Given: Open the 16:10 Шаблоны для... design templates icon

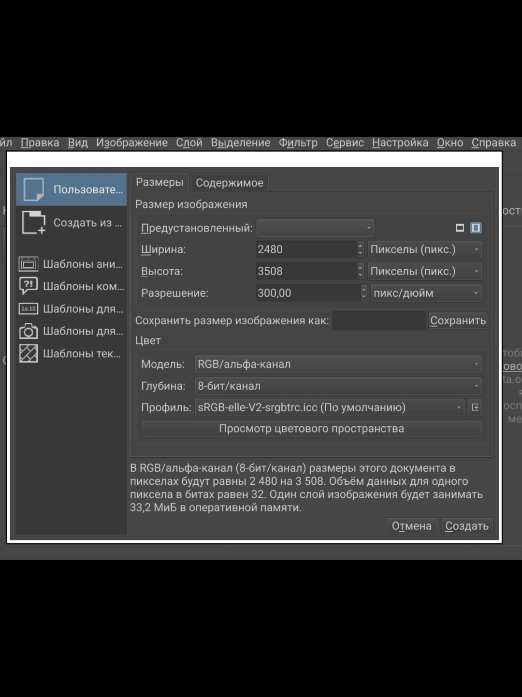Looking at the screenshot, I should (28, 308).
